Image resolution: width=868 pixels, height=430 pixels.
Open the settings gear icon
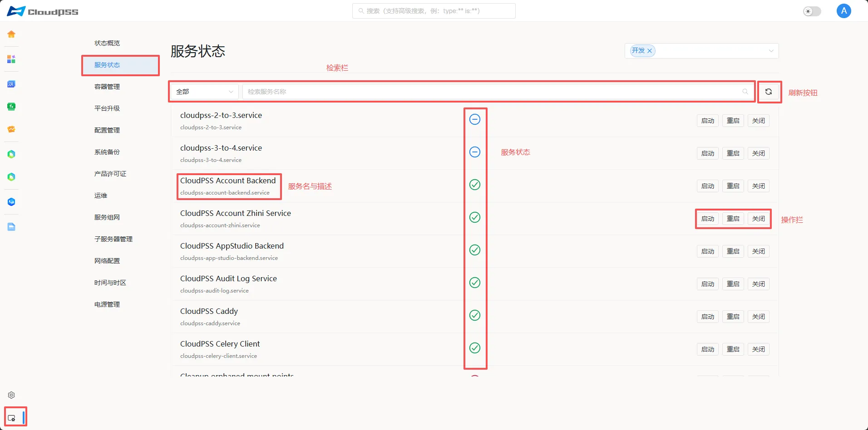[11, 395]
